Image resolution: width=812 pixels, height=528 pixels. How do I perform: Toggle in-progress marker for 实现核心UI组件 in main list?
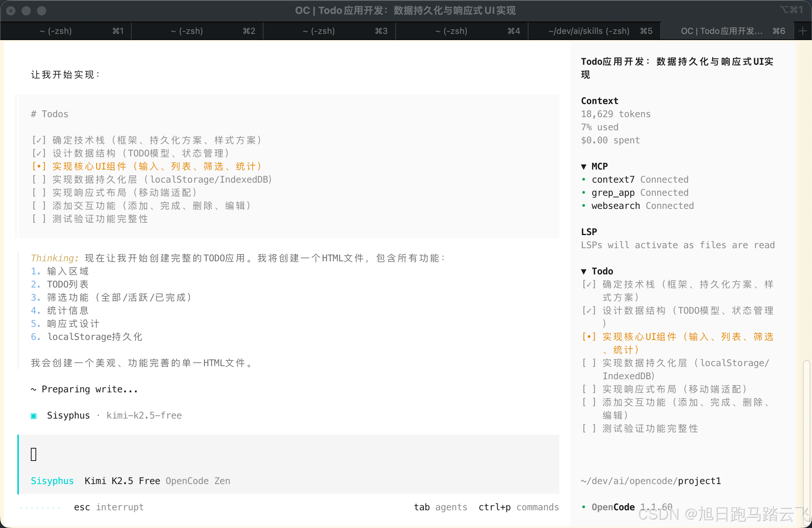pyautogui.click(x=39, y=166)
